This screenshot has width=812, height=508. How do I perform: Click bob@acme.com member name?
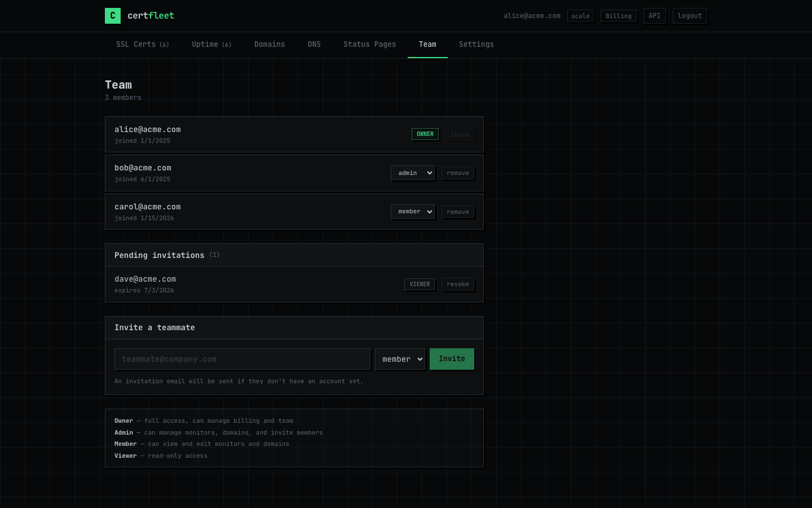point(143,168)
